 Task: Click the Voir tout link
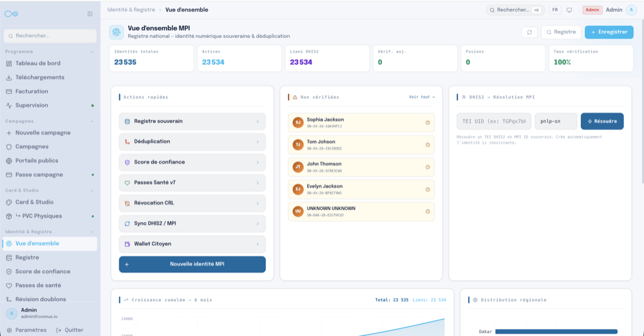(422, 97)
